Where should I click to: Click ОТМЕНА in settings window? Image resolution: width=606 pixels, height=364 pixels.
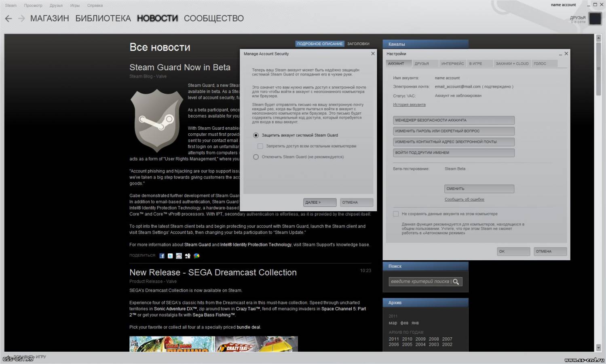550,251
